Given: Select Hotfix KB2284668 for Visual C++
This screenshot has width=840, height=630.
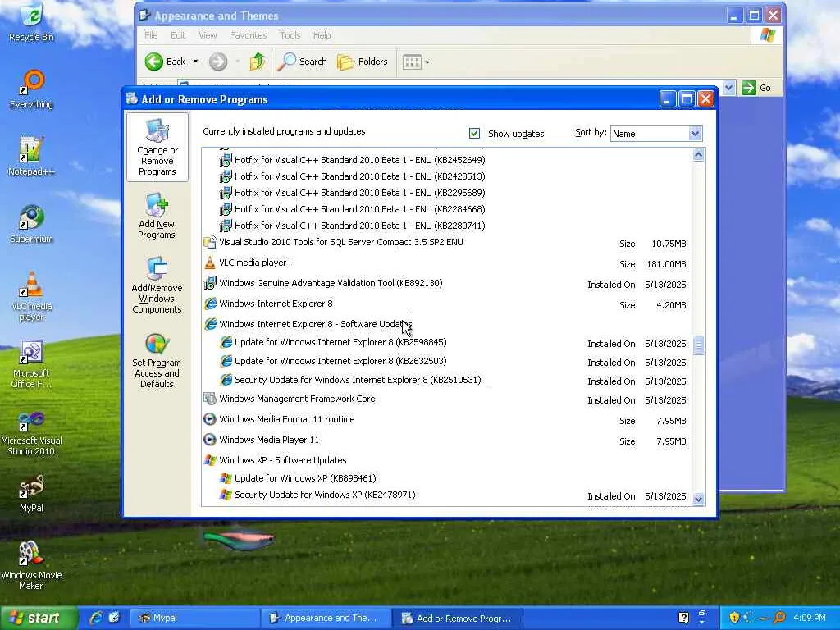Looking at the screenshot, I should [353, 209].
